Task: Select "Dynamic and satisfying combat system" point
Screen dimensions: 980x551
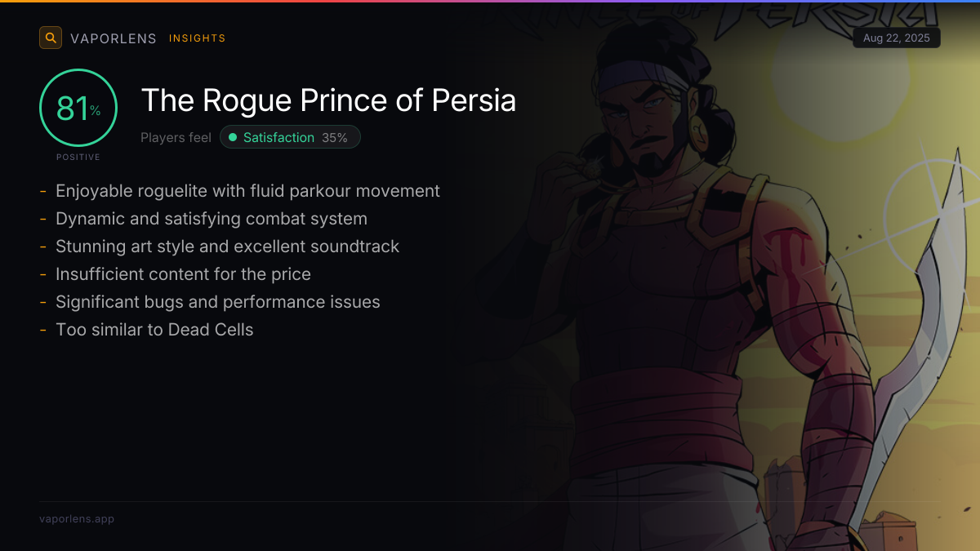Action: [212, 219]
